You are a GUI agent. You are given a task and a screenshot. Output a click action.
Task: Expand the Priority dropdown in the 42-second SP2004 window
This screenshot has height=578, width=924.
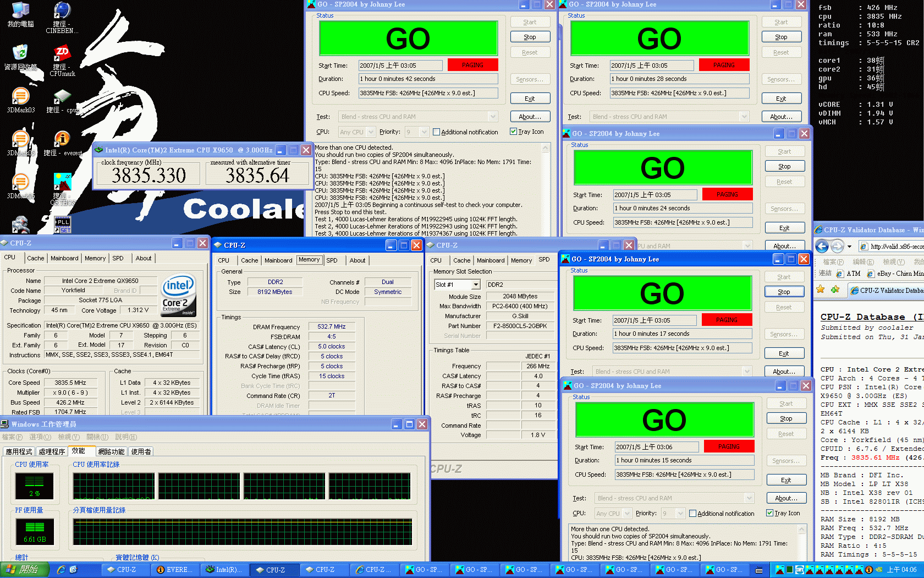pyautogui.click(x=424, y=132)
